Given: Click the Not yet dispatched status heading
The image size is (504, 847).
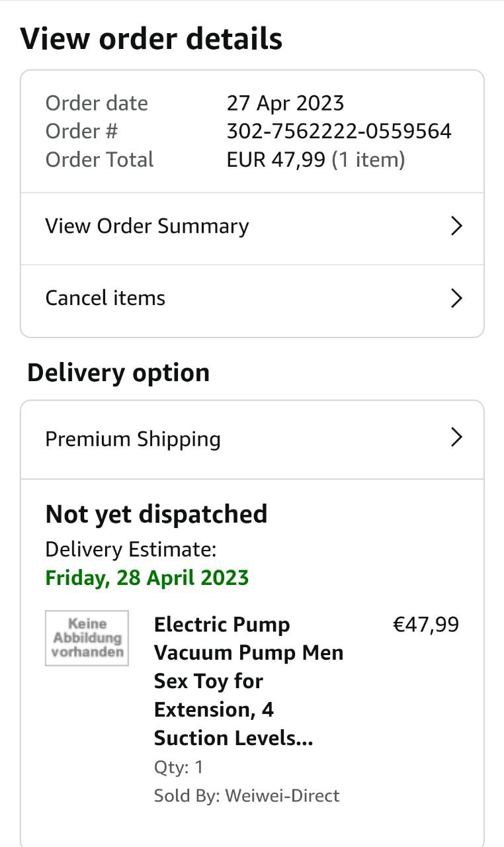Looking at the screenshot, I should coord(156,514).
